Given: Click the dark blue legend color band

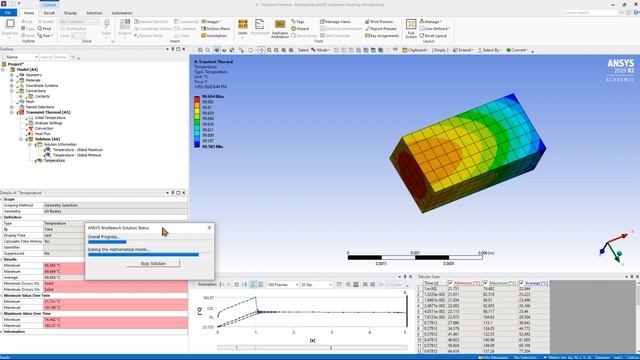Looking at the screenshot, I should click(x=197, y=144).
